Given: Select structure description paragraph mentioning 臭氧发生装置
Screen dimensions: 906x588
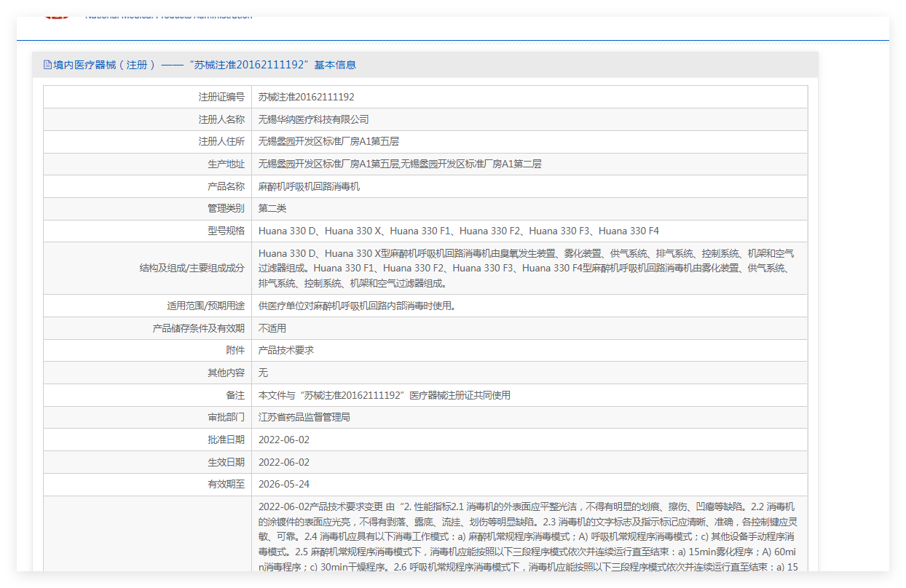Looking at the screenshot, I should pos(527,268).
